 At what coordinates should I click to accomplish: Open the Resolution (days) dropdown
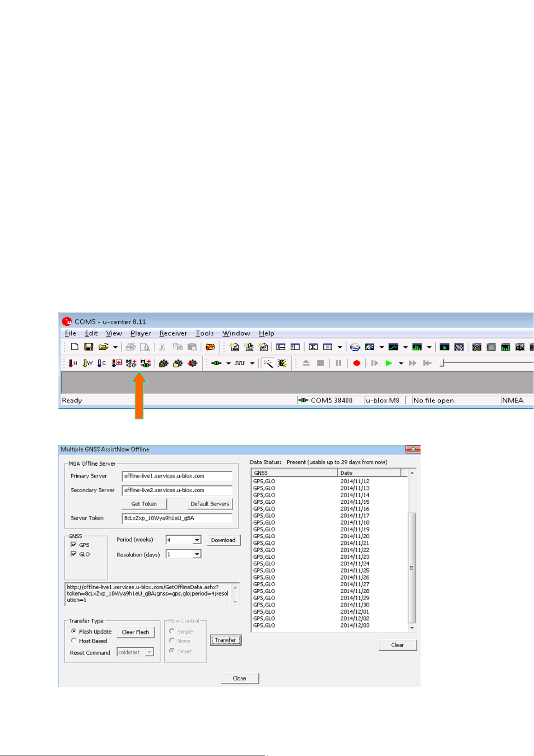[197, 554]
